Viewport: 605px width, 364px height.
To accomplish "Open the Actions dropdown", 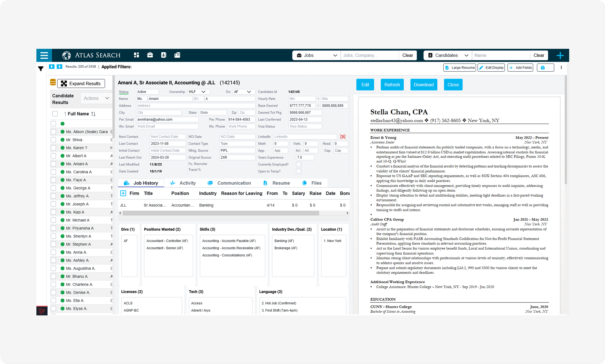I will [96, 98].
